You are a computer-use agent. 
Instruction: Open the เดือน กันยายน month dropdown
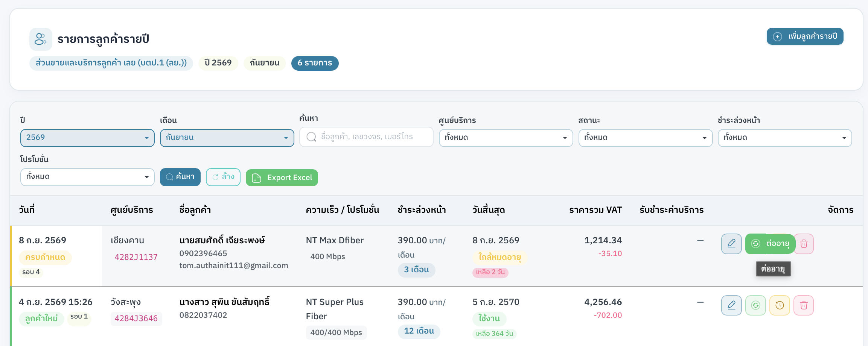coord(227,138)
